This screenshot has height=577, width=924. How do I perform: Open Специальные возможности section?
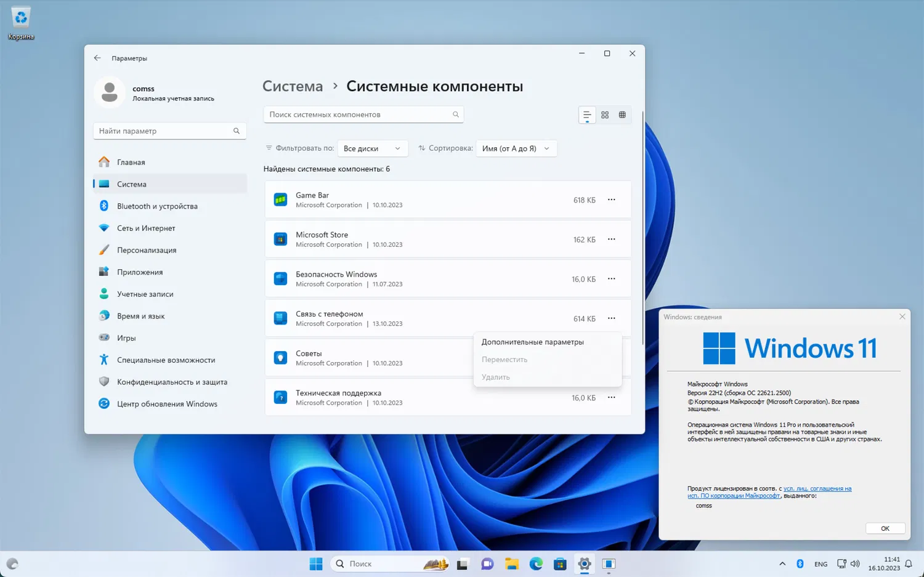coord(170,360)
